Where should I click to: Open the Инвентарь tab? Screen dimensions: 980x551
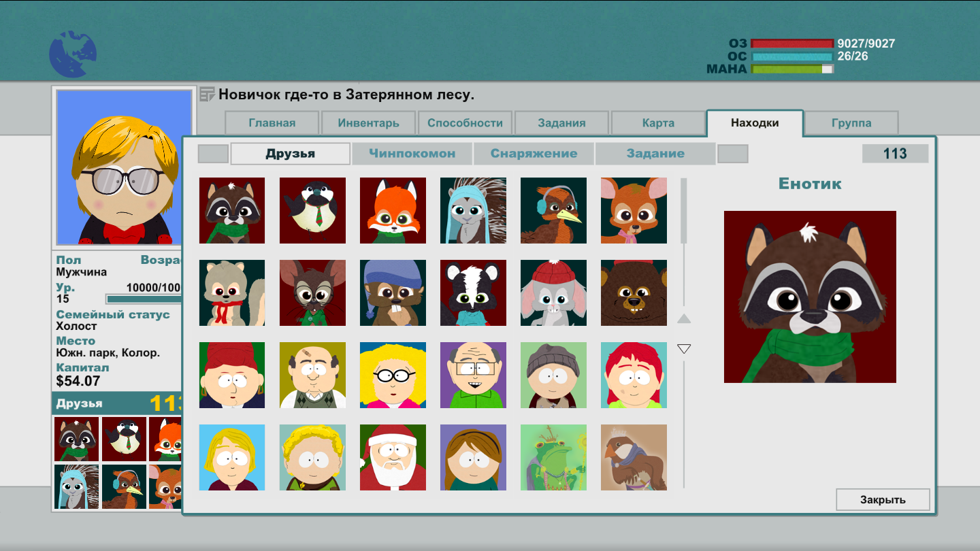coord(369,123)
